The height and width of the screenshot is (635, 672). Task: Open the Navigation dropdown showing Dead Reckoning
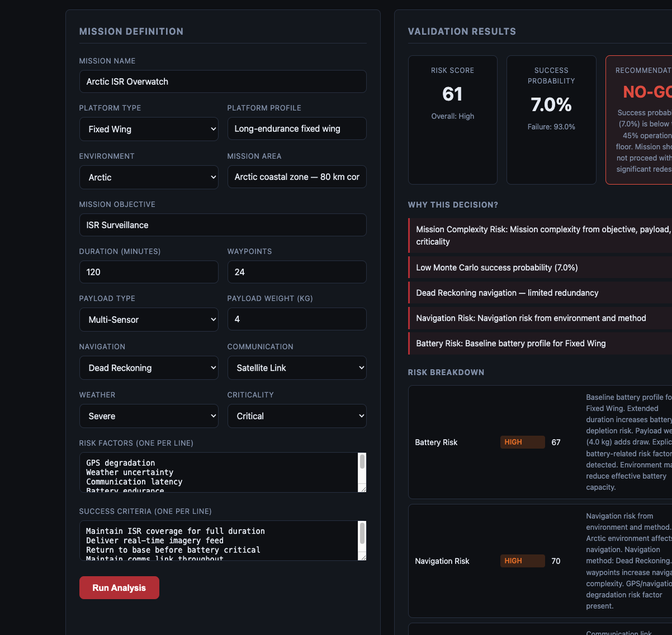[149, 368]
